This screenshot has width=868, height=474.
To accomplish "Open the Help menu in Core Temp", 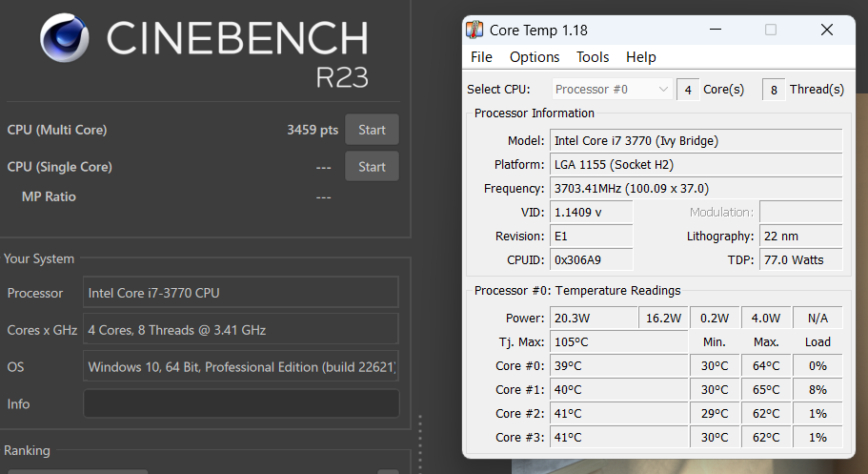I will pyautogui.click(x=641, y=57).
